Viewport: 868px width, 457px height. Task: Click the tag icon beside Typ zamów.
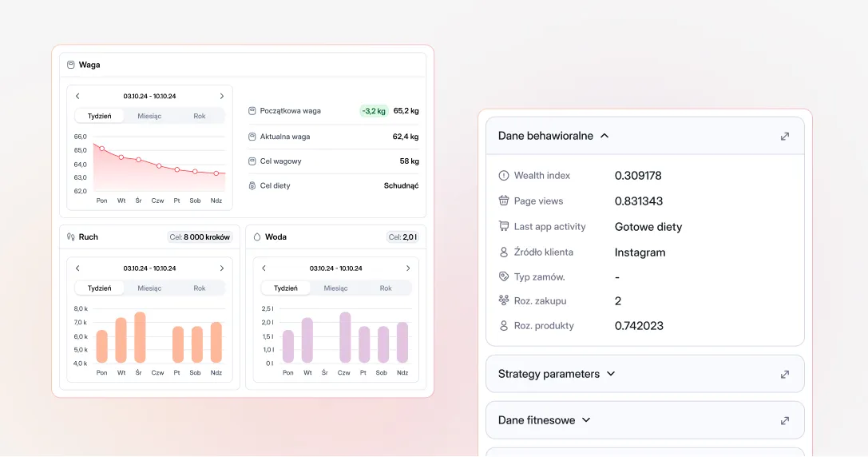[503, 276]
